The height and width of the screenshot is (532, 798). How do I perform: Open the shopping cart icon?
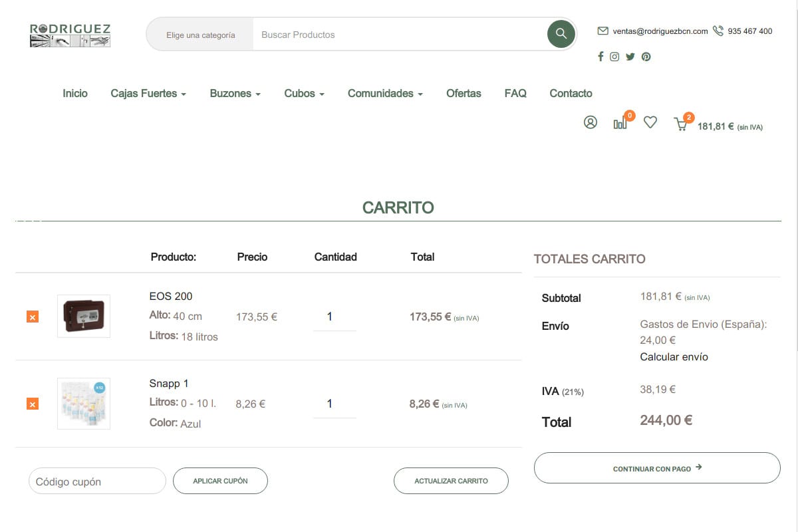(680, 124)
